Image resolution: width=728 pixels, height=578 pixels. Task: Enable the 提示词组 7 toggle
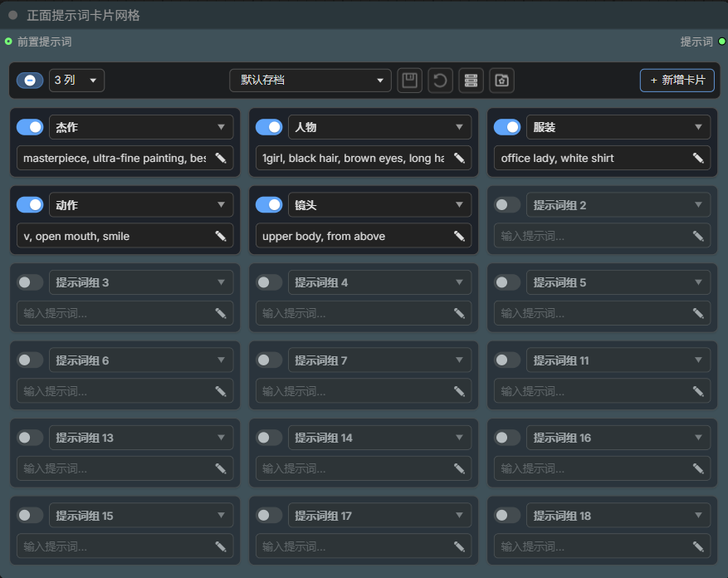click(x=269, y=360)
